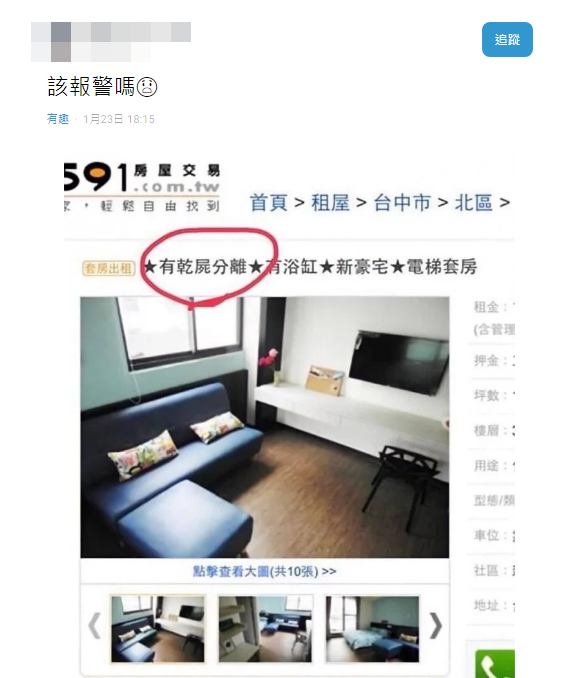This screenshot has width=569, height=678.
Task: Select 台中市 in the breadcrumb
Action: pos(402,203)
